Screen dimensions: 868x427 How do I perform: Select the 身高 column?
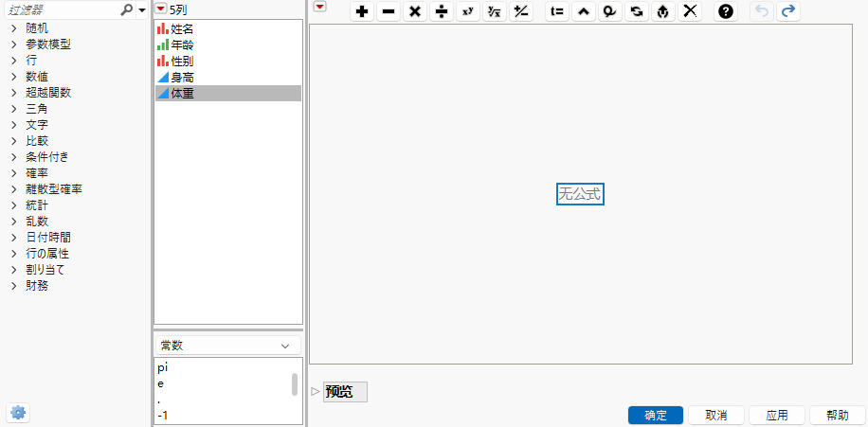(x=228, y=78)
